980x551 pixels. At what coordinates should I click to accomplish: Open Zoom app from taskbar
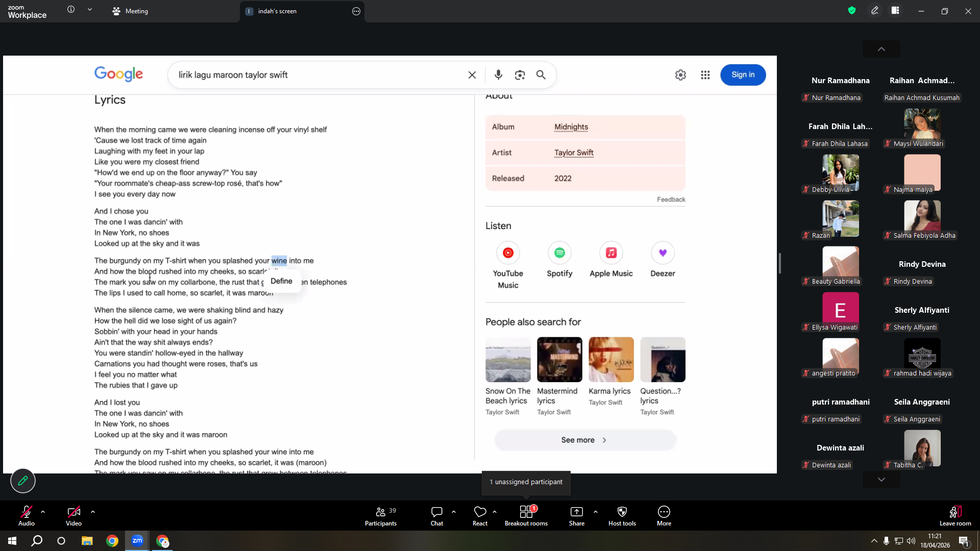(x=137, y=541)
